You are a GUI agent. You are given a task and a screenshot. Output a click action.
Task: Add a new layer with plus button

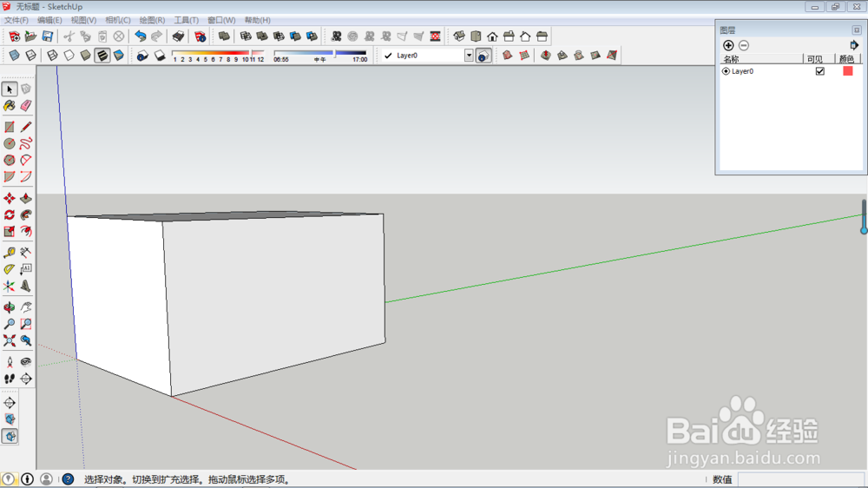728,45
